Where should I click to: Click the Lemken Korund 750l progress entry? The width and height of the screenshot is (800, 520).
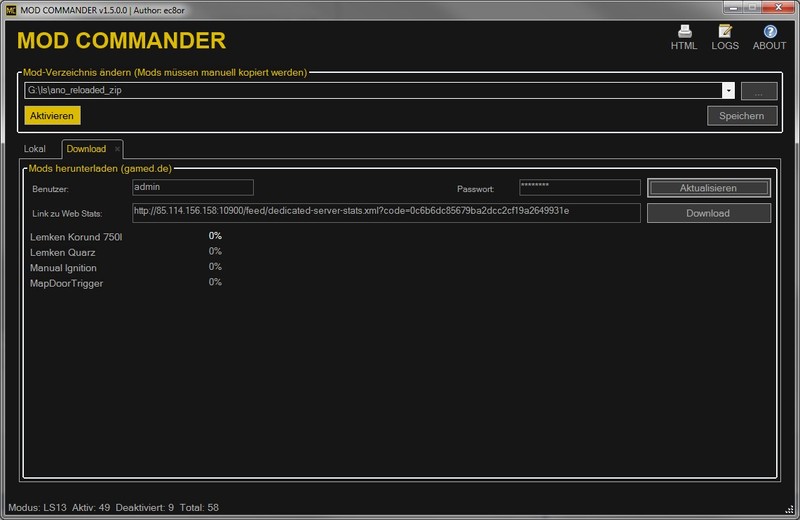(76, 236)
